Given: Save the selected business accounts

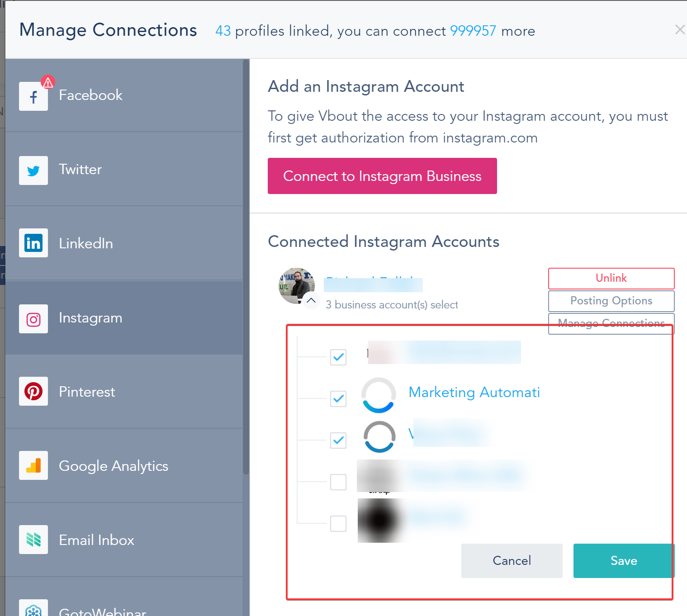Looking at the screenshot, I should click(624, 561).
